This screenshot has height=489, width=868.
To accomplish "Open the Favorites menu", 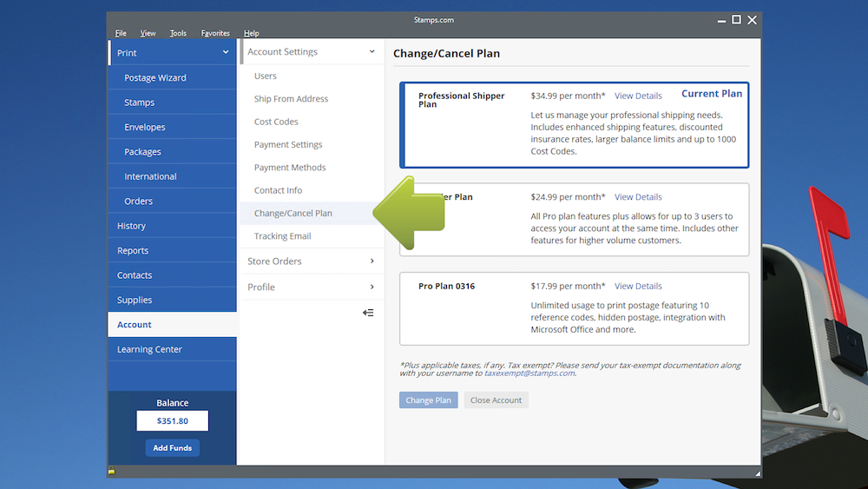I will coord(215,33).
